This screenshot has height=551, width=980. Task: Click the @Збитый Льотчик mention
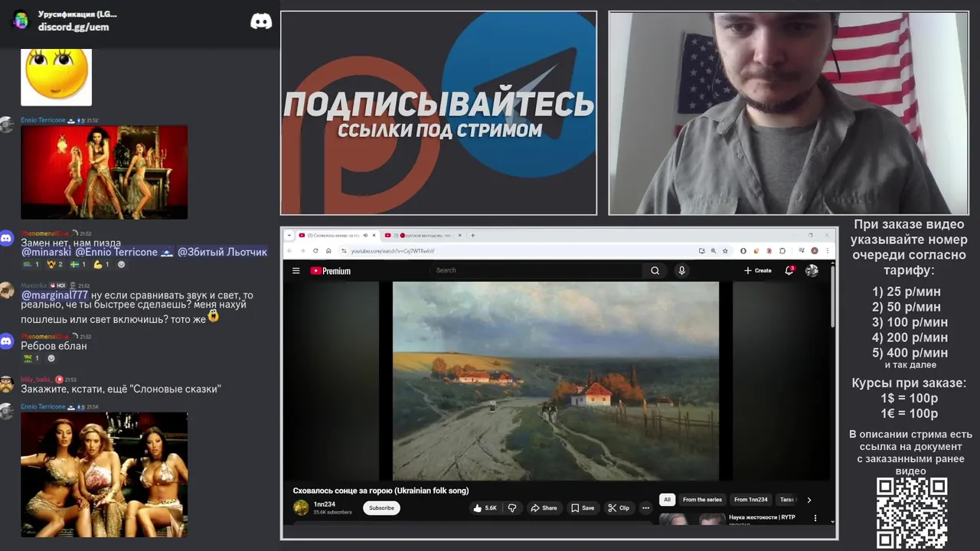[x=222, y=252]
